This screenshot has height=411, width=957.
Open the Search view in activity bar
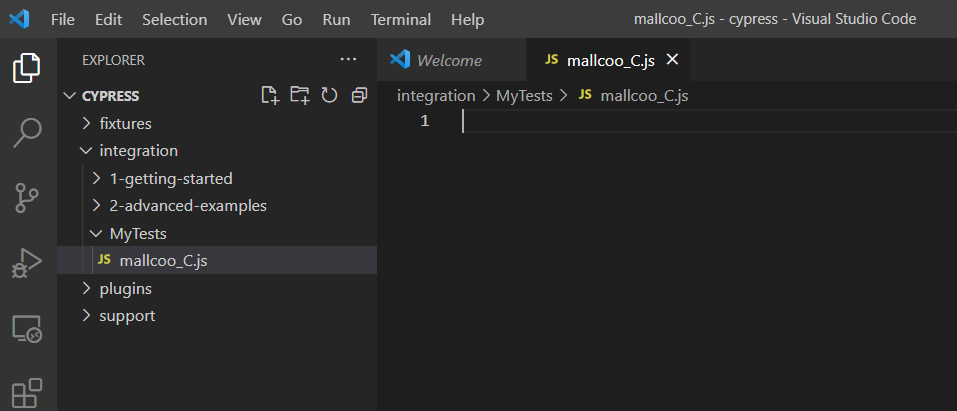(27, 131)
